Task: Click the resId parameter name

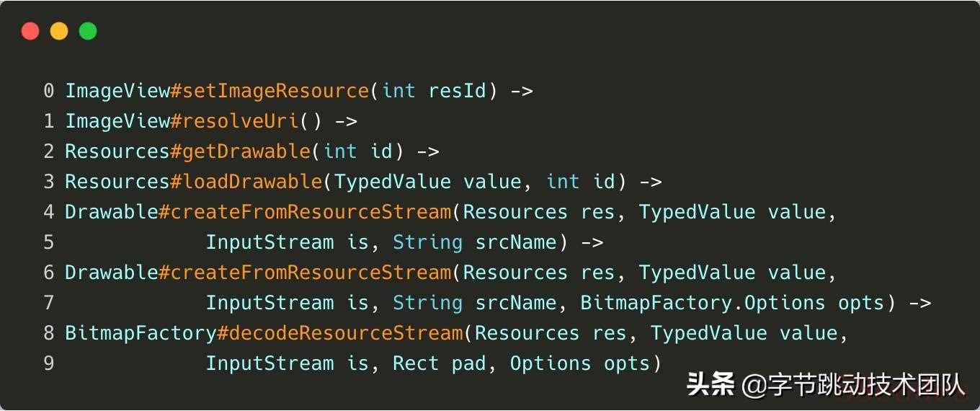Action: (x=457, y=91)
